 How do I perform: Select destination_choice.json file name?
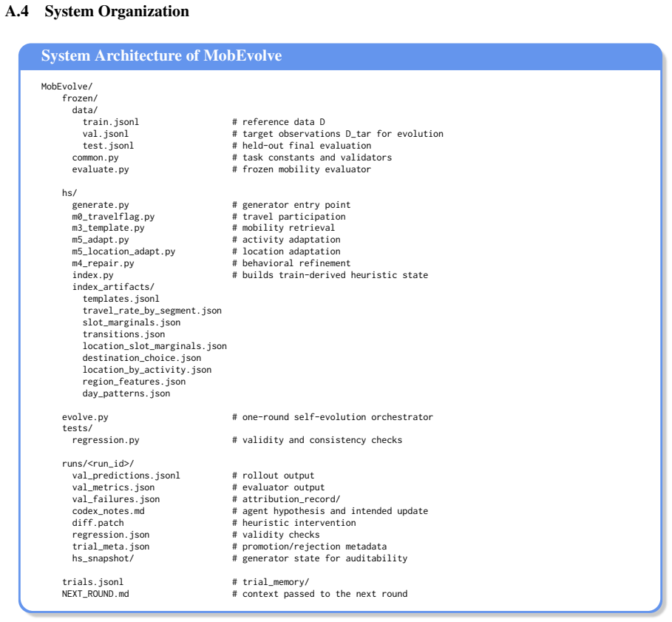click(x=142, y=358)
